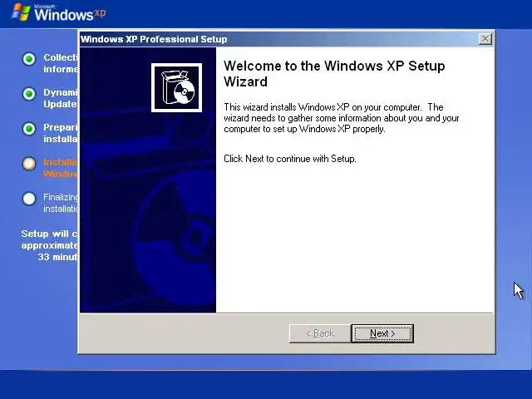Click the Next button to continue
The width and height of the screenshot is (532, 399).
click(382, 333)
